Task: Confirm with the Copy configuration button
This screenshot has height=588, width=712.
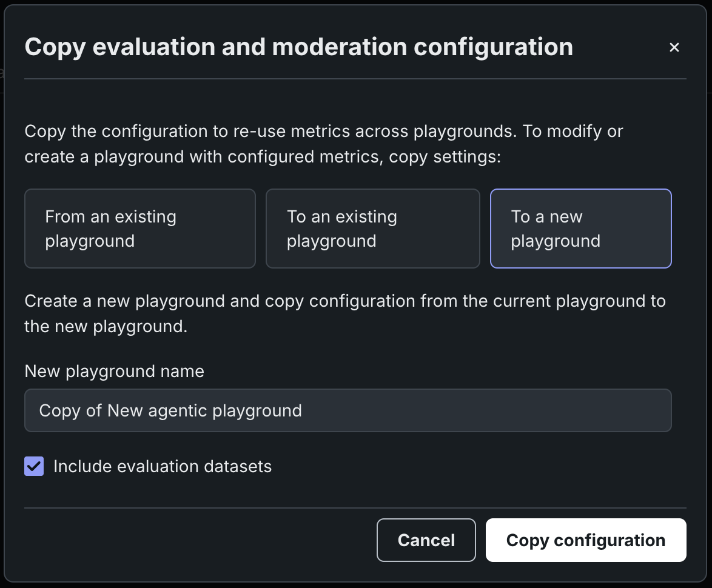Action: (x=585, y=540)
